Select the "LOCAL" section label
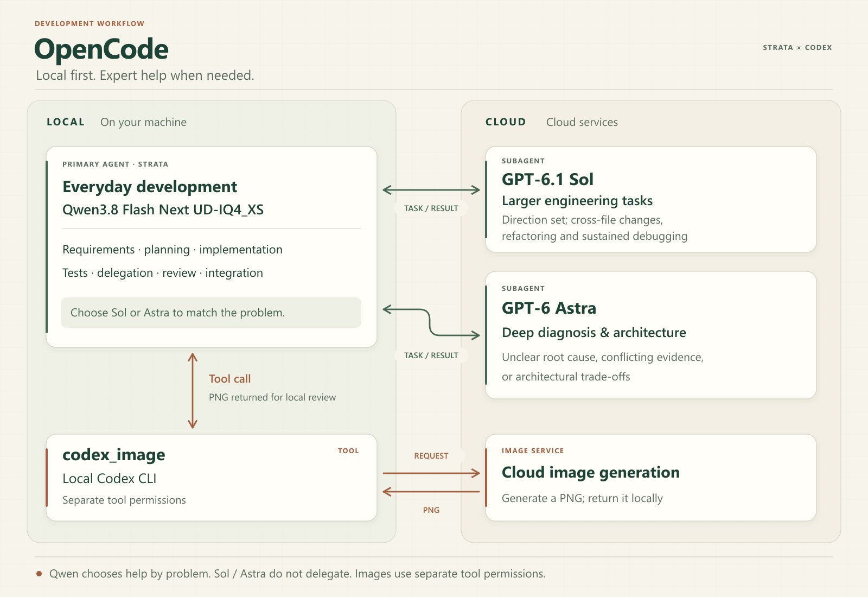The height and width of the screenshot is (597, 868). coord(66,122)
